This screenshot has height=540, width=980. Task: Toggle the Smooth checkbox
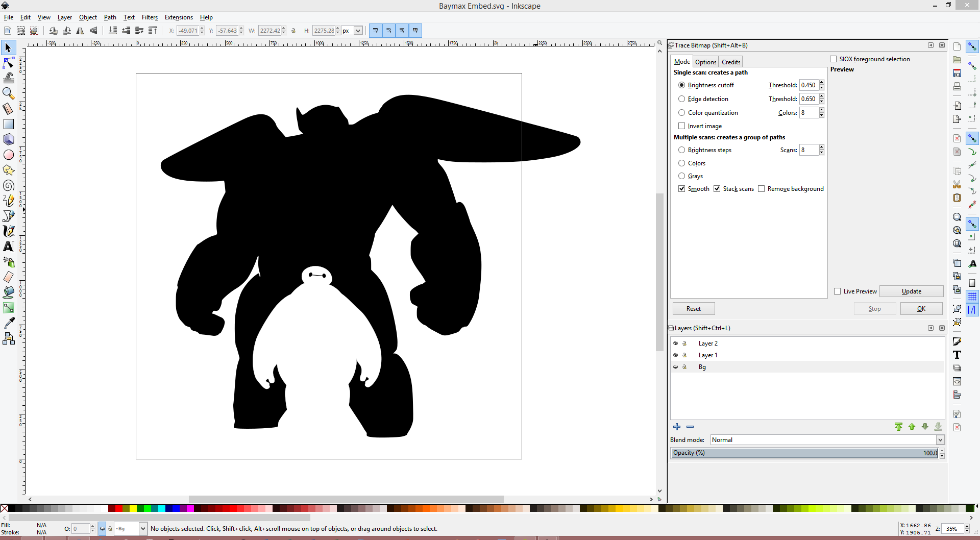point(681,189)
